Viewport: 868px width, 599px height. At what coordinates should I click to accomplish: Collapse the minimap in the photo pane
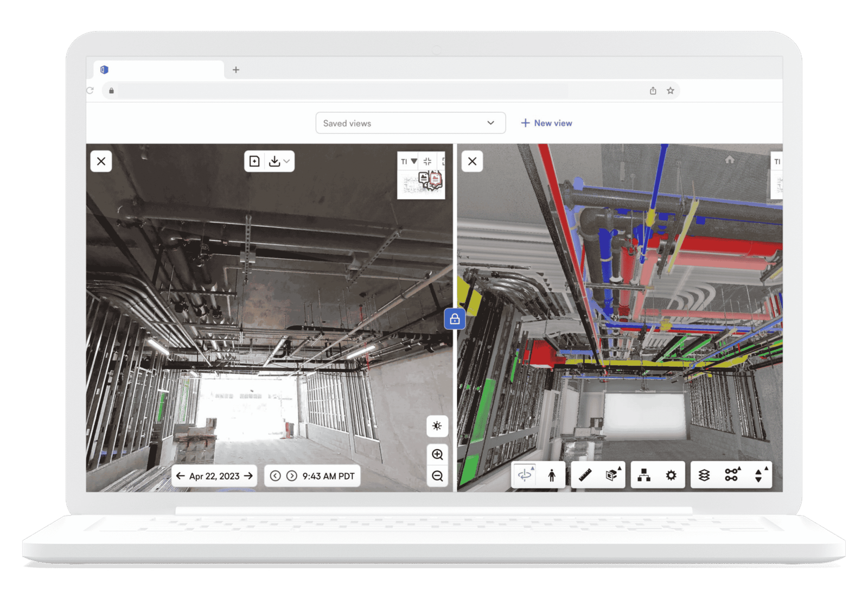pyautogui.click(x=427, y=161)
